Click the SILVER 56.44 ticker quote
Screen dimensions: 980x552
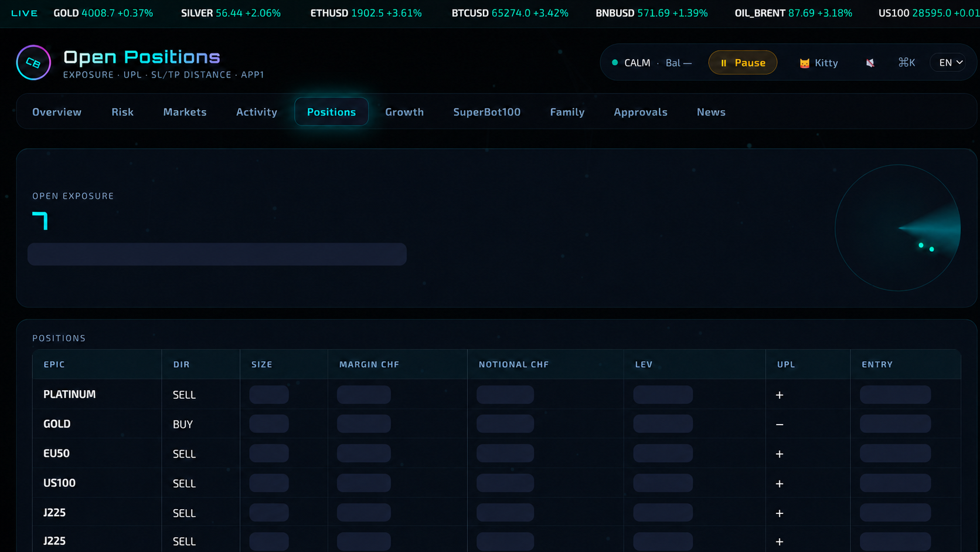(231, 13)
